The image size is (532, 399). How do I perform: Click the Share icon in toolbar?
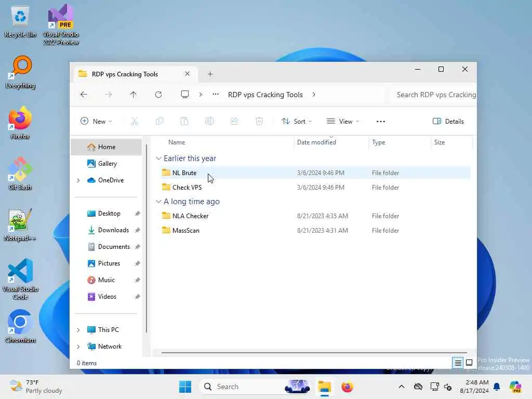(x=234, y=121)
